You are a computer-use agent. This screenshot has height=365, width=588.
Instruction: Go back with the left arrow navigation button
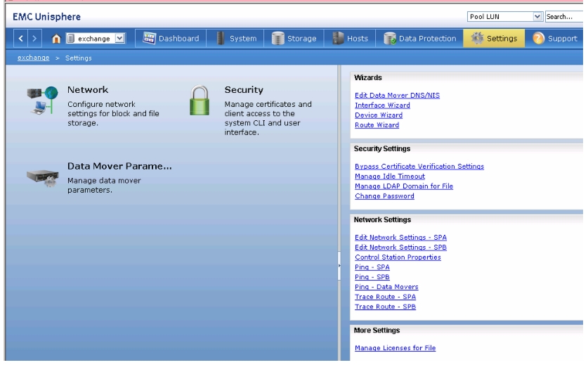(x=20, y=38)
